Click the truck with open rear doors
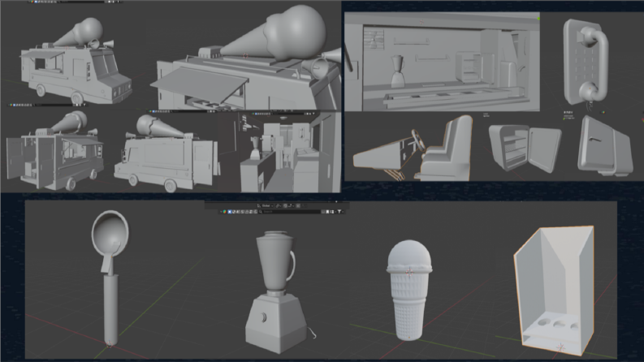 pos(55,151)
